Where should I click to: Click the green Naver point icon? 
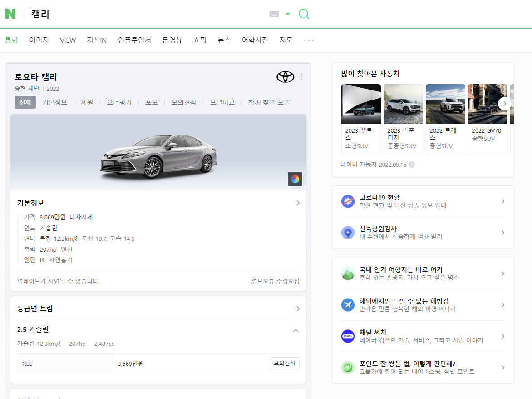point(348,368)
